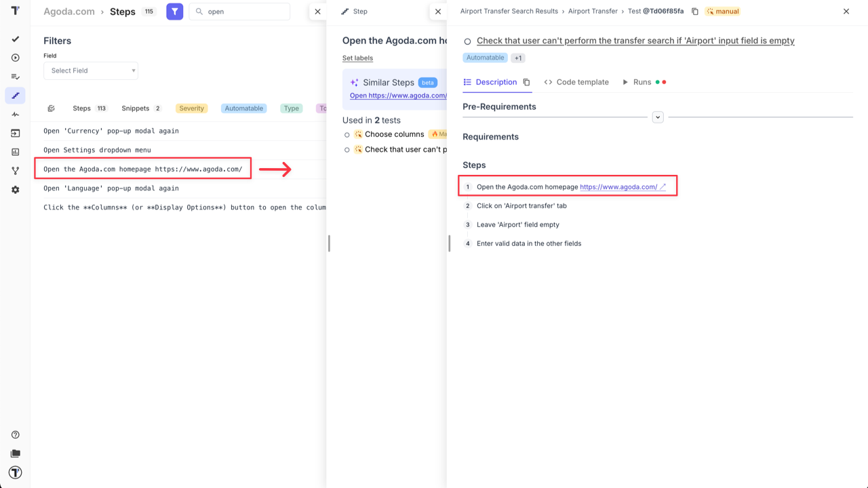
Task: Open the https://www.agoda.com/ link in step 1
Action: (x=618, y=186)
